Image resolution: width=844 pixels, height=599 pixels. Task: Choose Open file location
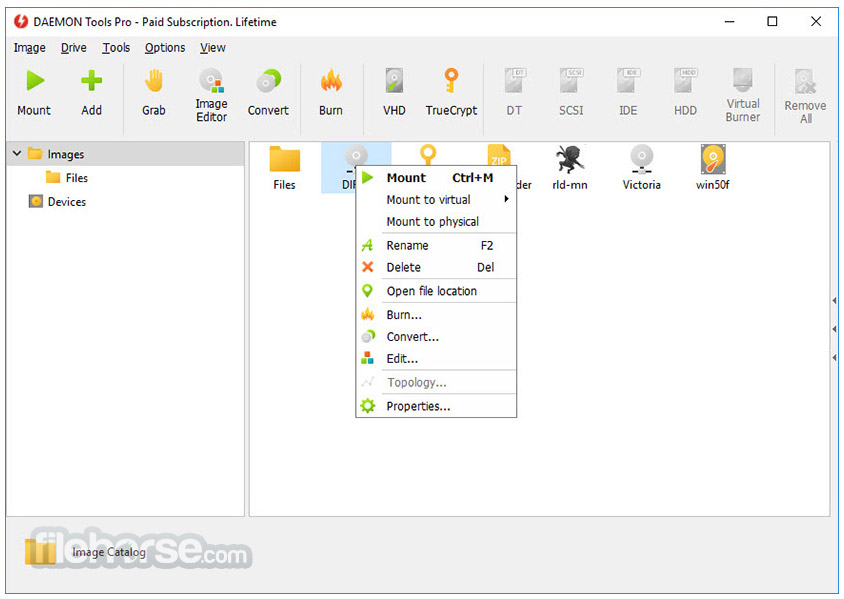tap(436, 291)
